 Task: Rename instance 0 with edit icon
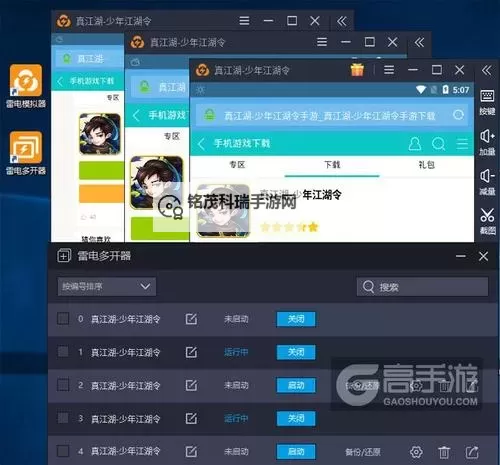click(x=191, y=319)
